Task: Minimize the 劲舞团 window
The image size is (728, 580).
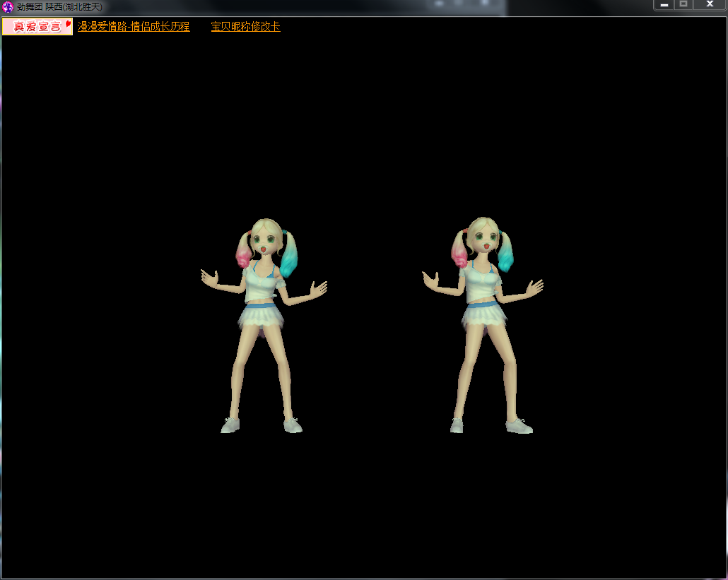Action: pyautogui.click(x=664, y=5)
